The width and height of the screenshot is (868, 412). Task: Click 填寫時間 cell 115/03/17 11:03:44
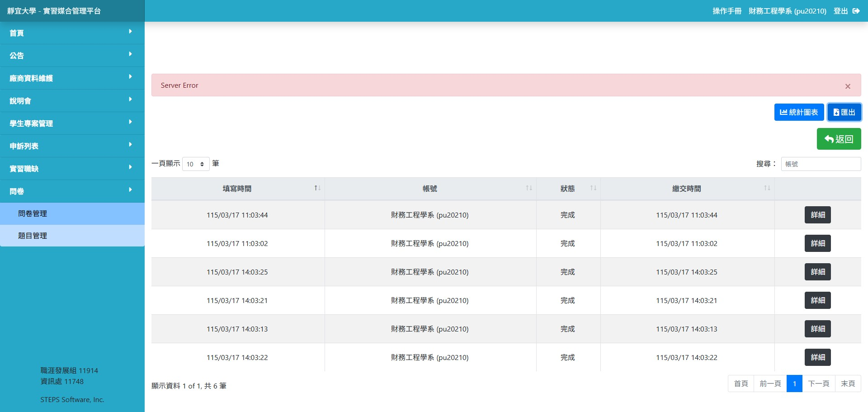(237, 215)
